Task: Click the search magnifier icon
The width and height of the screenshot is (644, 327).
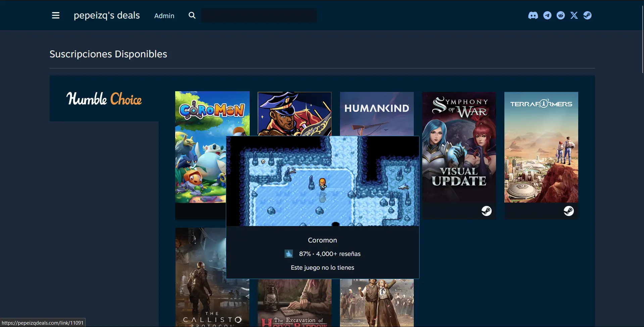Action: click(x=192, y=15)
